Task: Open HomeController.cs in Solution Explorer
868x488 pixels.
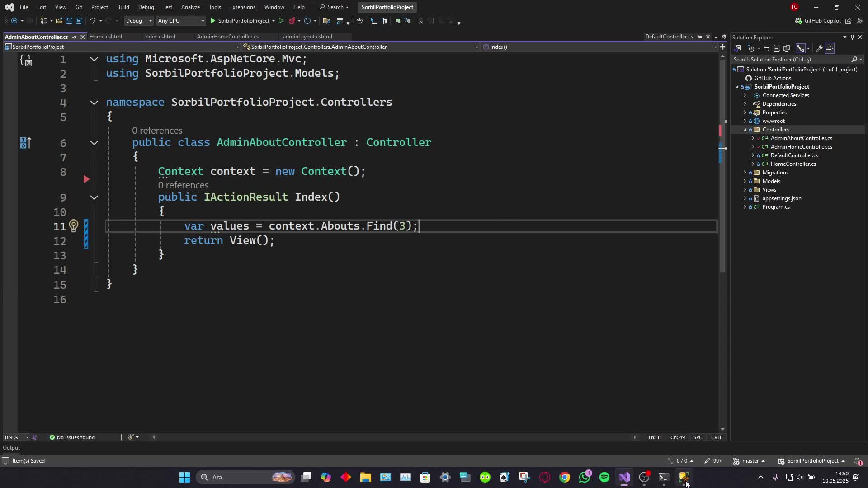Action: tap(793, 164)
